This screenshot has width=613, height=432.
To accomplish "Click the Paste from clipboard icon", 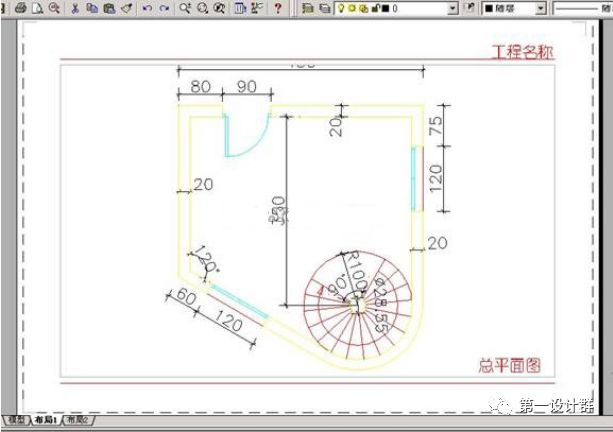I will coord(109,8).
